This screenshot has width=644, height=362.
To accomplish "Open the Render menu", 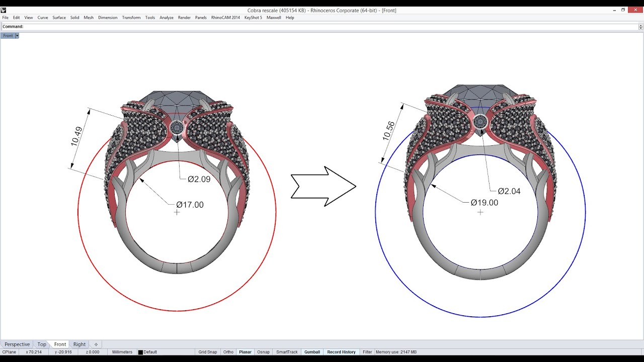I will tap(184, 18).
